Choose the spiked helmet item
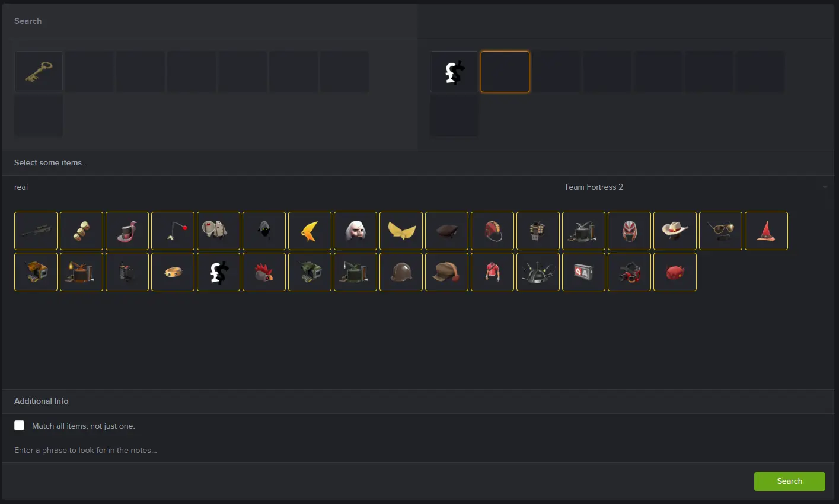The width and height of the screenshot is (839, 504). pyautogui.click(x=538, y=272)
